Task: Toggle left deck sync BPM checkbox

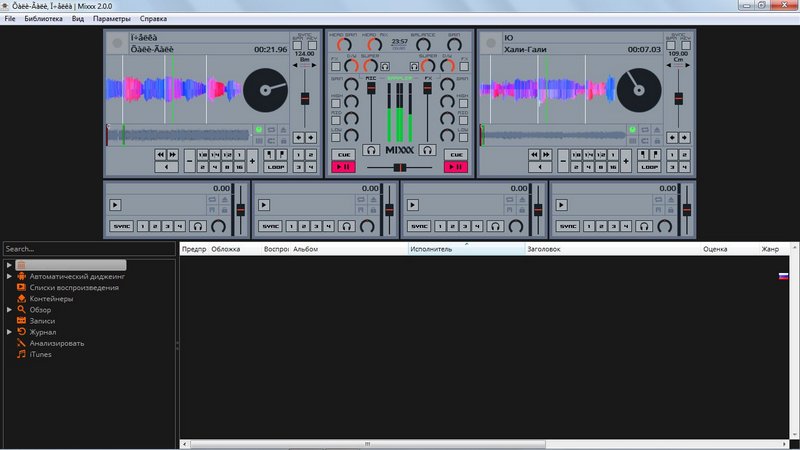Action: click(297, 45)
